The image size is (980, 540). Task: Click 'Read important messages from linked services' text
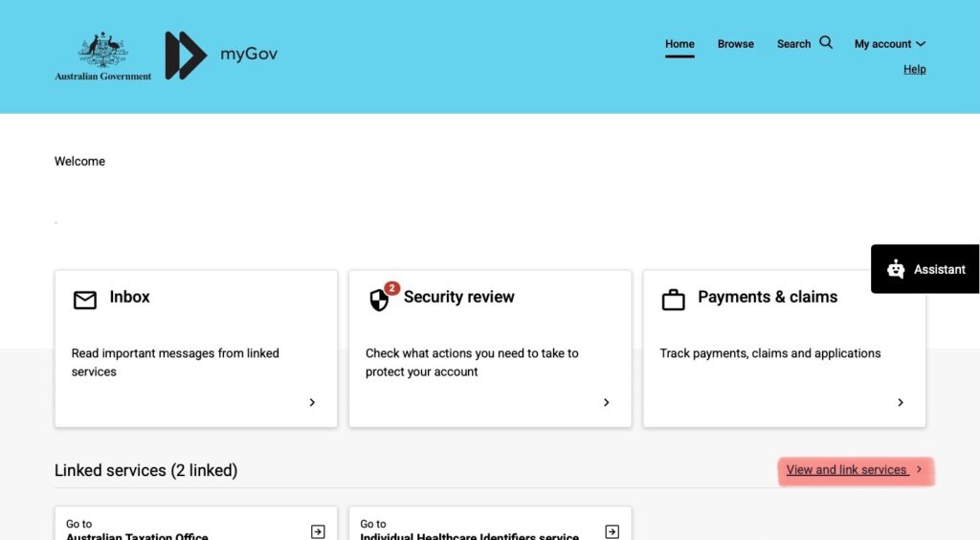click(175, 363)
